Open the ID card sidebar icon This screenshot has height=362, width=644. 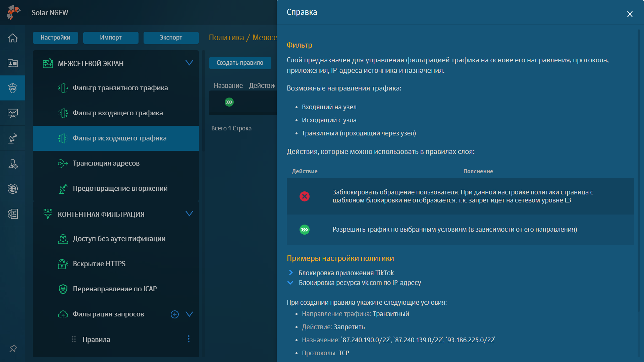pos(13,63)
